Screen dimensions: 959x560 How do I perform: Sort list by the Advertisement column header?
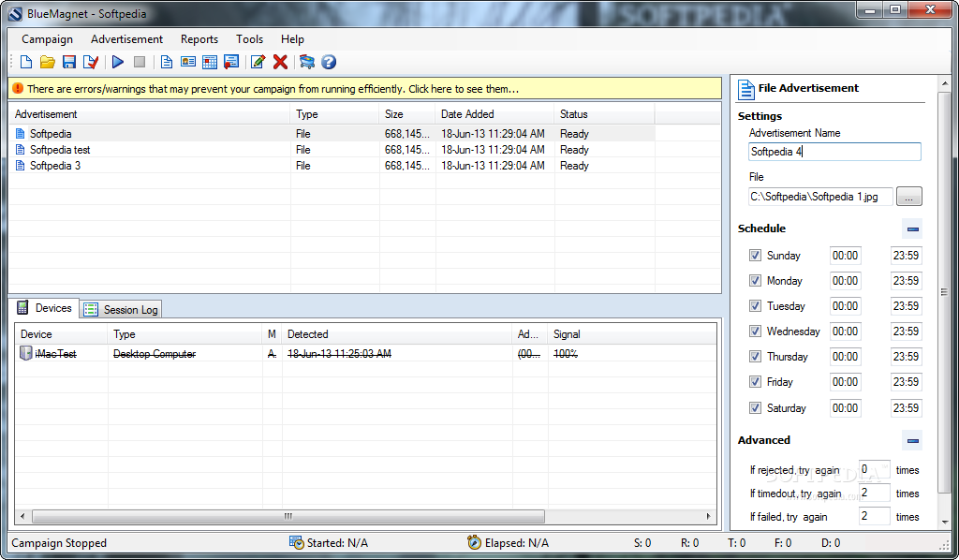click(x=150, y=113)
